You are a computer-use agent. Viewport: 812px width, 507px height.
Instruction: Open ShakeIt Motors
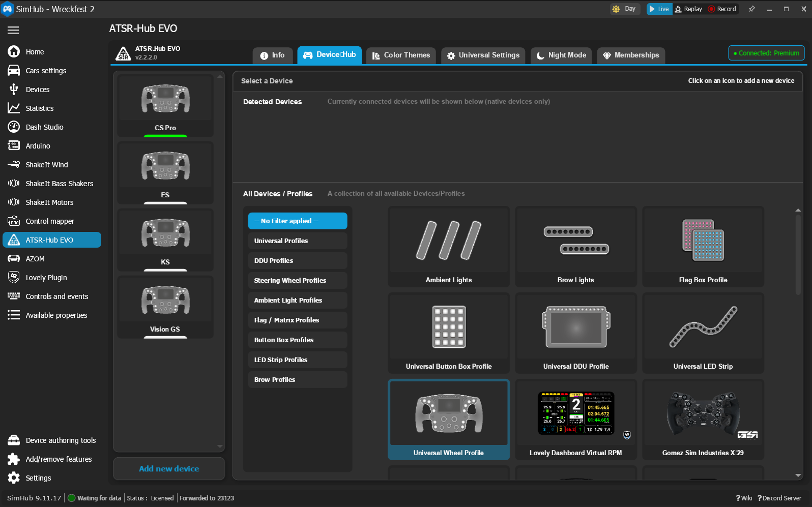[52, 202]
